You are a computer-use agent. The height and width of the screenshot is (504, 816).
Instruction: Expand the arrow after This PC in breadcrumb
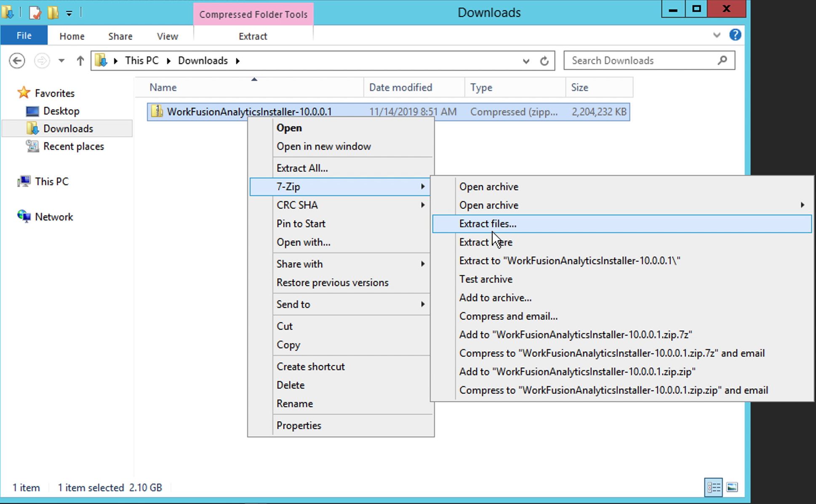[x=168, y=61]
